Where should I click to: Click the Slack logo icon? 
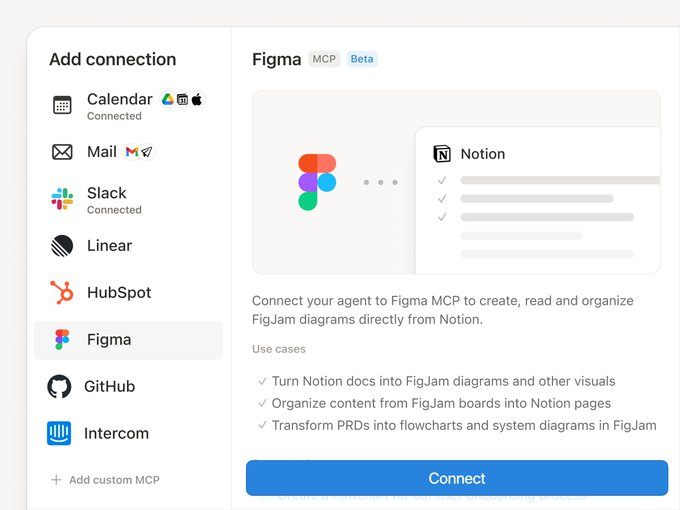pos(62,199)
